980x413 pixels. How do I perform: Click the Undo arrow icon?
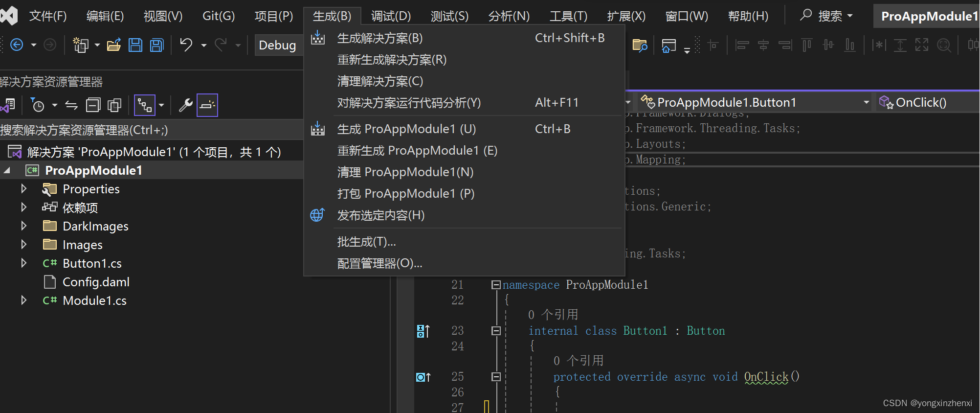186,45
